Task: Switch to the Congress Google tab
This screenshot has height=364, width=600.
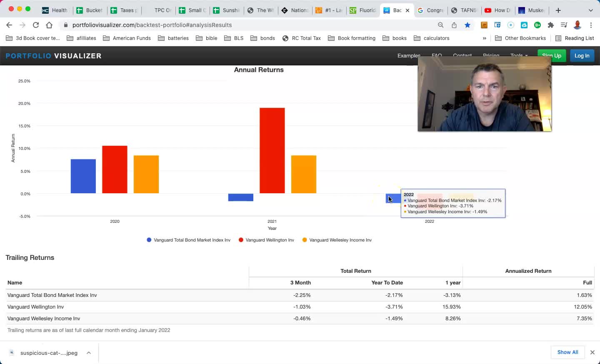Action: [x=431, y=10]
